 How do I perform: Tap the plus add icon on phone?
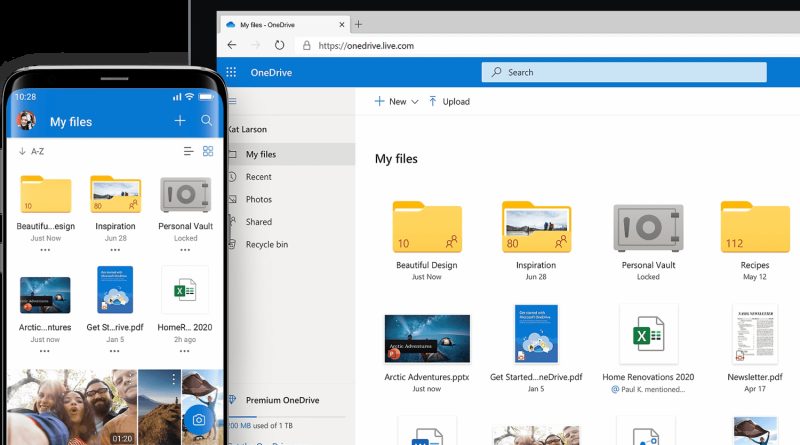coord(180,121)
